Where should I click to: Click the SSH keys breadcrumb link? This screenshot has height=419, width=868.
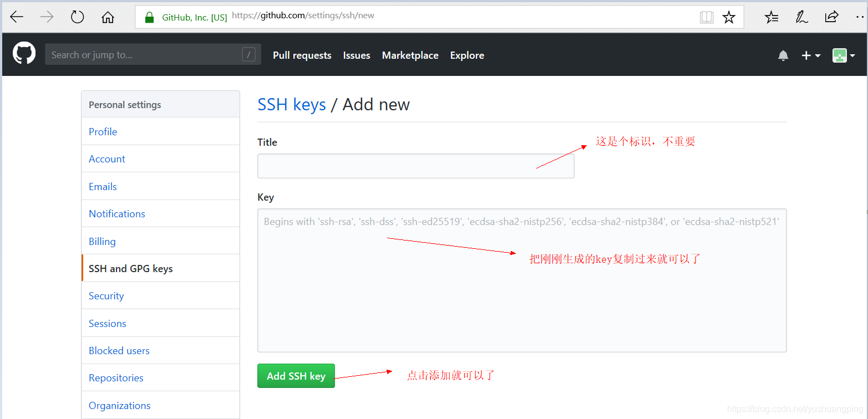pyautogui.click(x=292, y=104)
